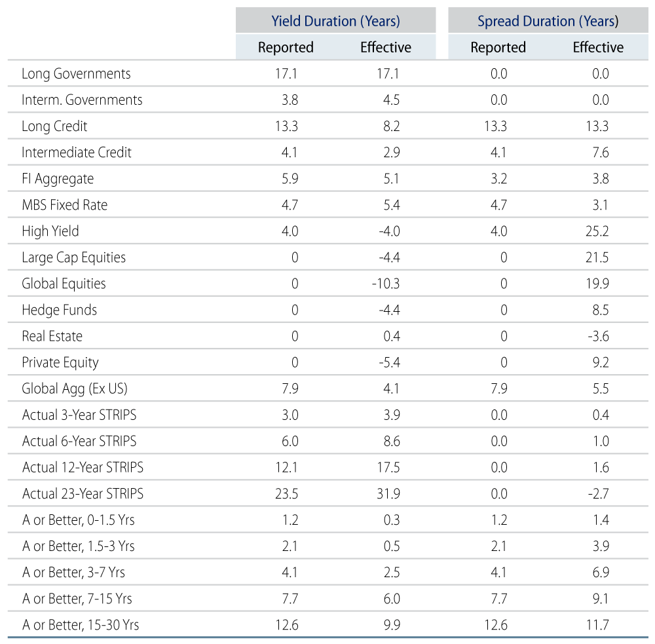This screenshot has height=644, width=655.
Task: Select the Real Estate row label
Action: (52, 336)
